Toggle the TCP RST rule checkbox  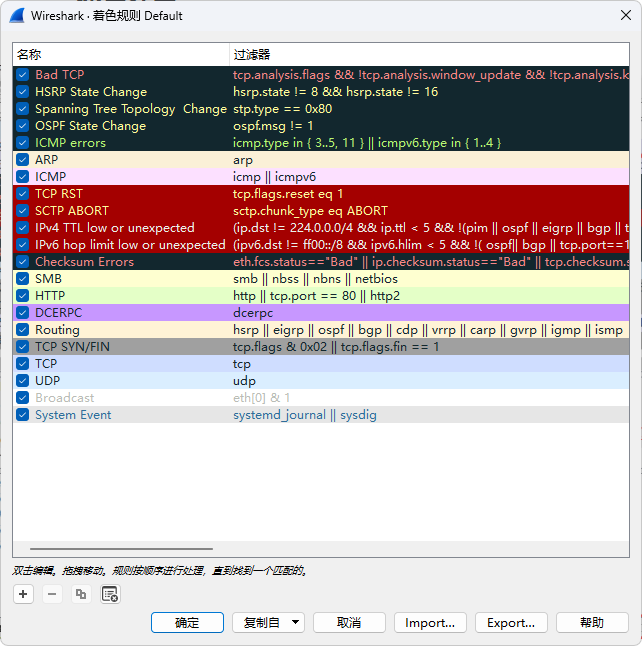[x=23, y=194]
